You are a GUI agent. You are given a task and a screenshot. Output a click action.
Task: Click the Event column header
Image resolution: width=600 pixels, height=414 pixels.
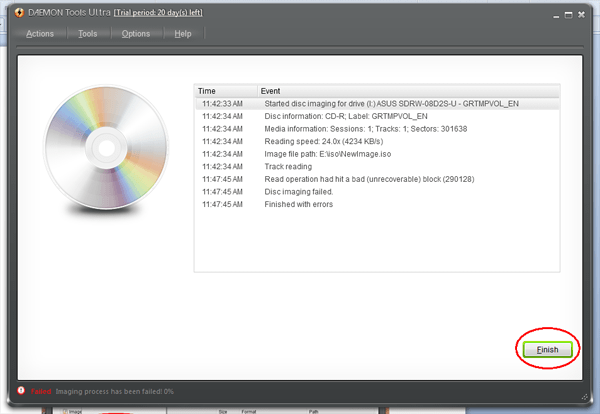(409, 91)
